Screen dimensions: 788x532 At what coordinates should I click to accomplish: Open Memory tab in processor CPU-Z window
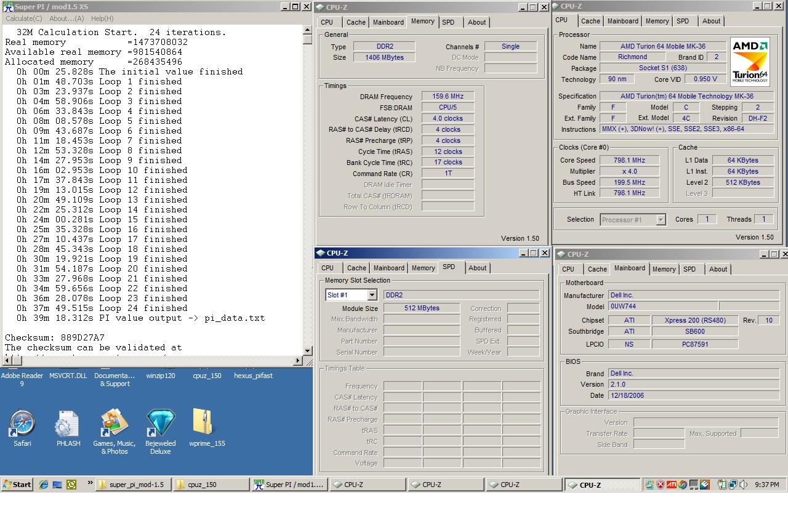pos(657,21)
